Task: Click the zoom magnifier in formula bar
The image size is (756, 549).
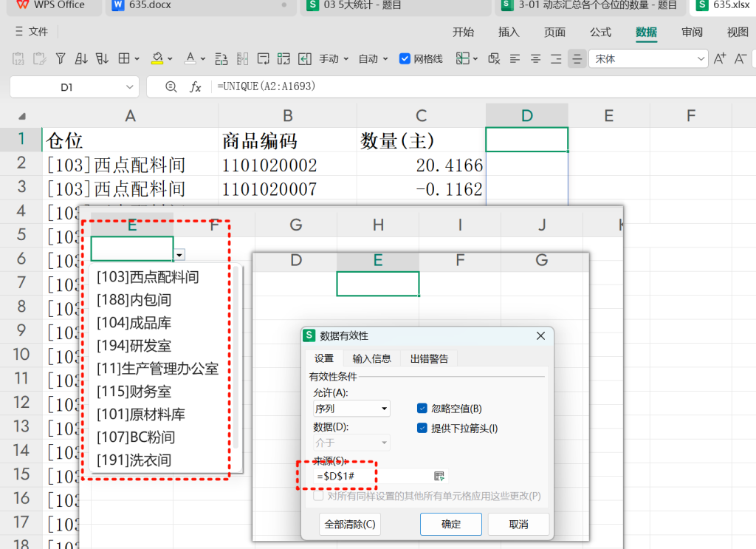Action: point(171,87)
